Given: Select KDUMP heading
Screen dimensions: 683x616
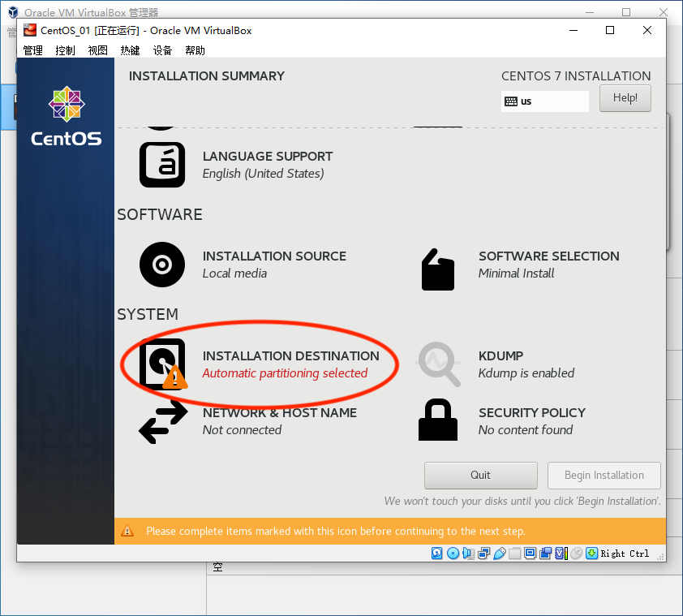Looking at the screenshot, I should tap(500, 355).
